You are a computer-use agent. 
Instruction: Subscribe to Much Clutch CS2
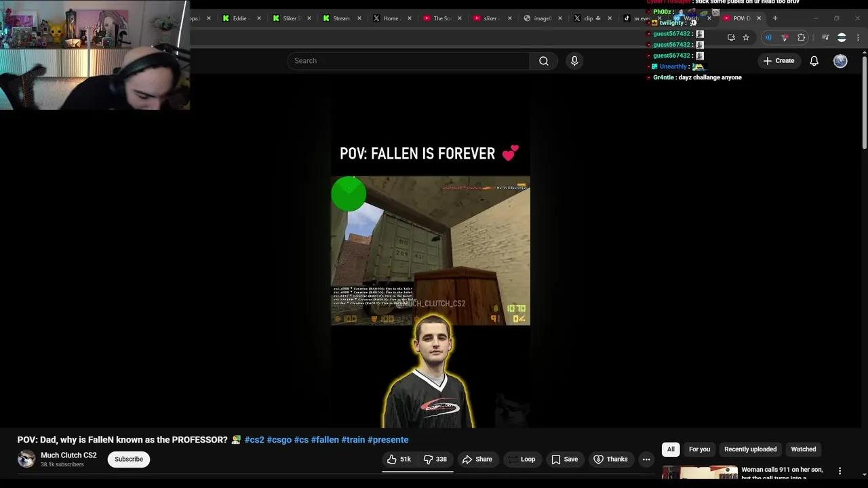click(x=129, y=460)
